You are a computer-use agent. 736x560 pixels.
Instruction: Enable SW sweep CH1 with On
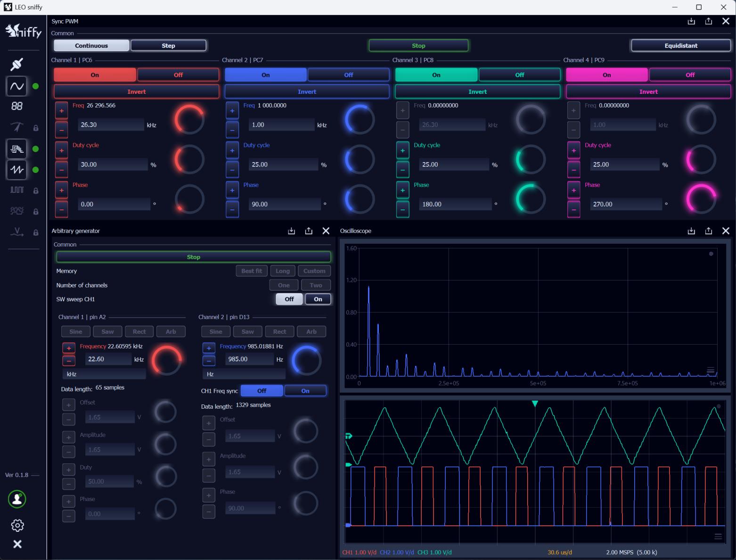click(x=318, y=299)
